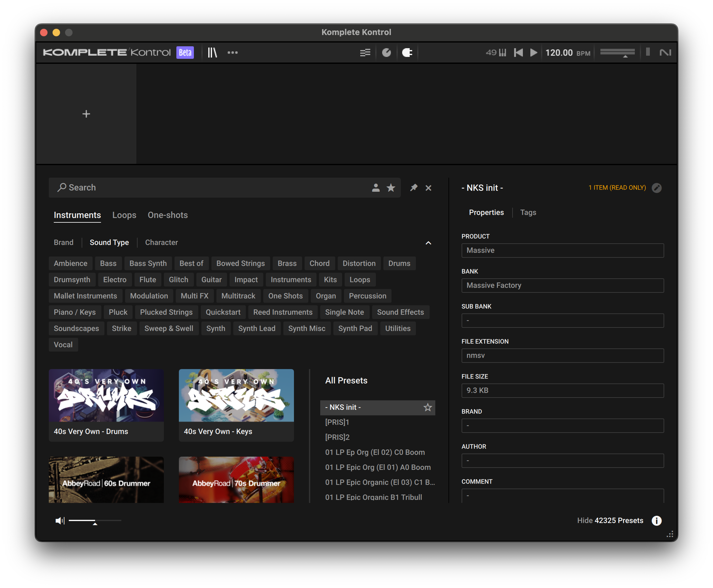Click the return-to-start transport button
This screenshot has height=588, width=713.
(x=518, y=53)
